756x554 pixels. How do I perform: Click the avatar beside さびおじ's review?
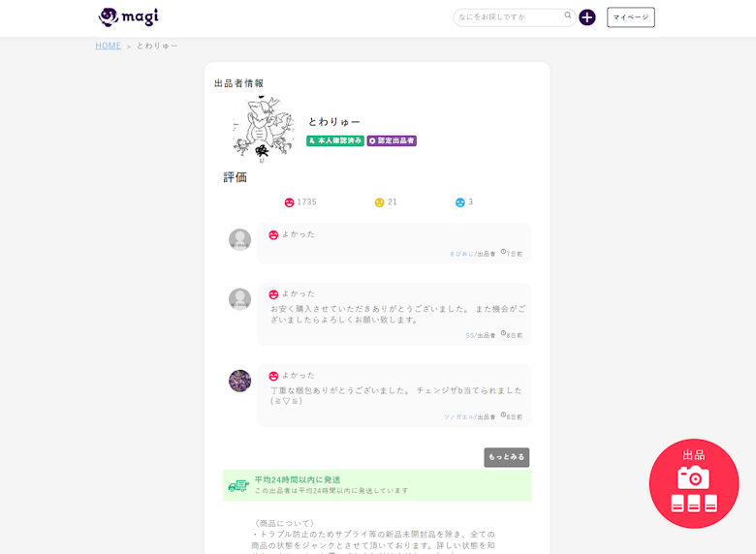[x=239, y=239]
